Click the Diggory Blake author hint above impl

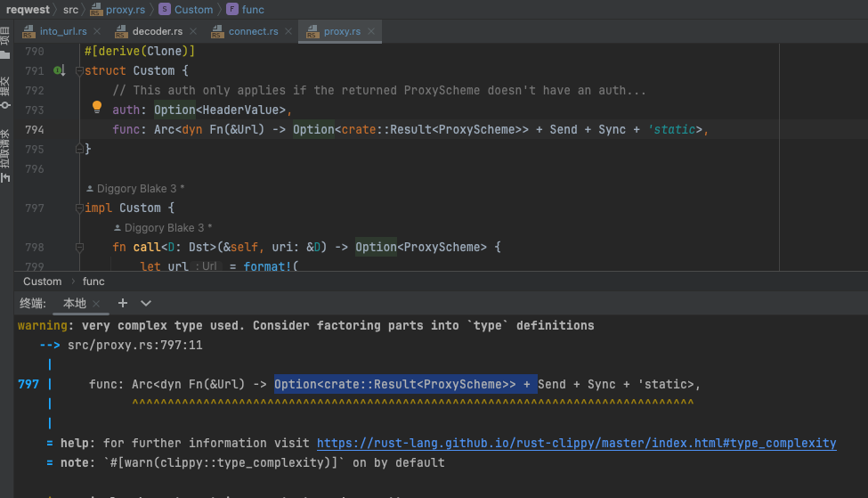click(134, 189)
